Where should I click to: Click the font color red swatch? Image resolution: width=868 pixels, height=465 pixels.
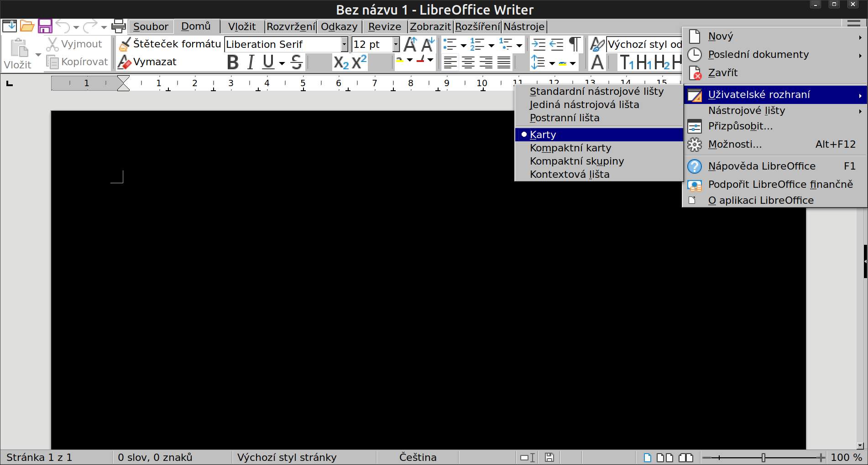(x=421, y=60)
